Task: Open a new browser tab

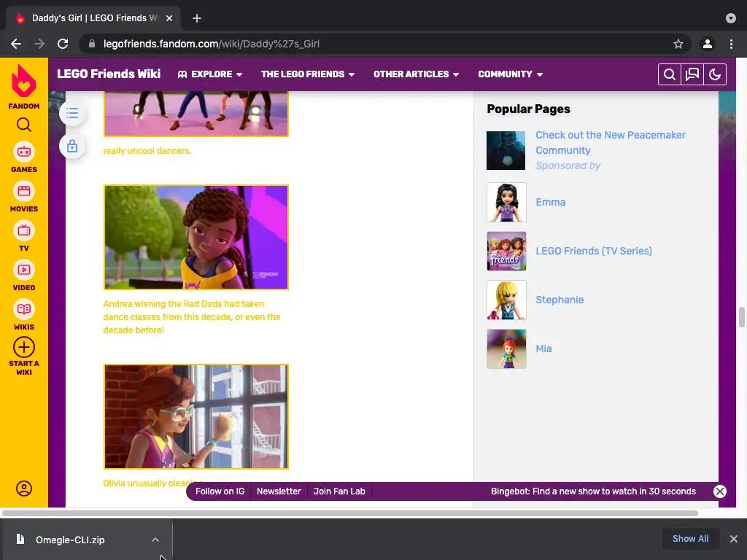Action: pyautogui.click(x=197, y=18)
